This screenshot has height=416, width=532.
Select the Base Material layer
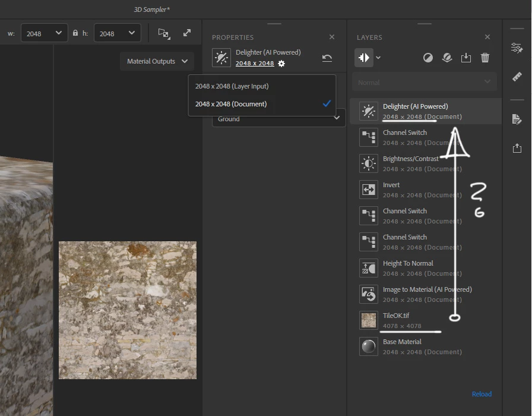tap(426, 346)
